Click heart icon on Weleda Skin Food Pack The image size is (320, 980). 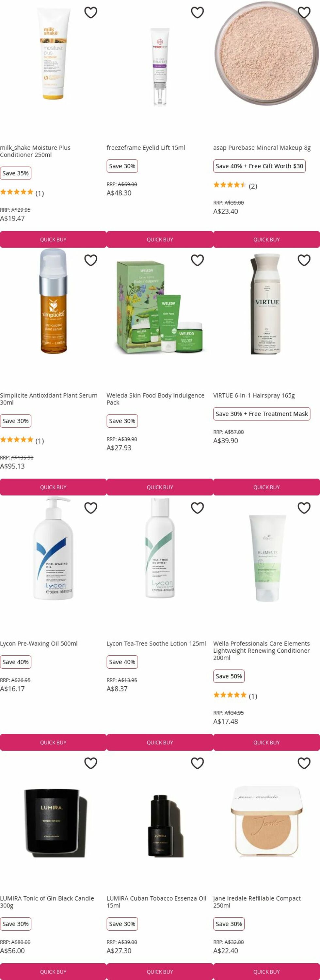(x=197, y=260)
